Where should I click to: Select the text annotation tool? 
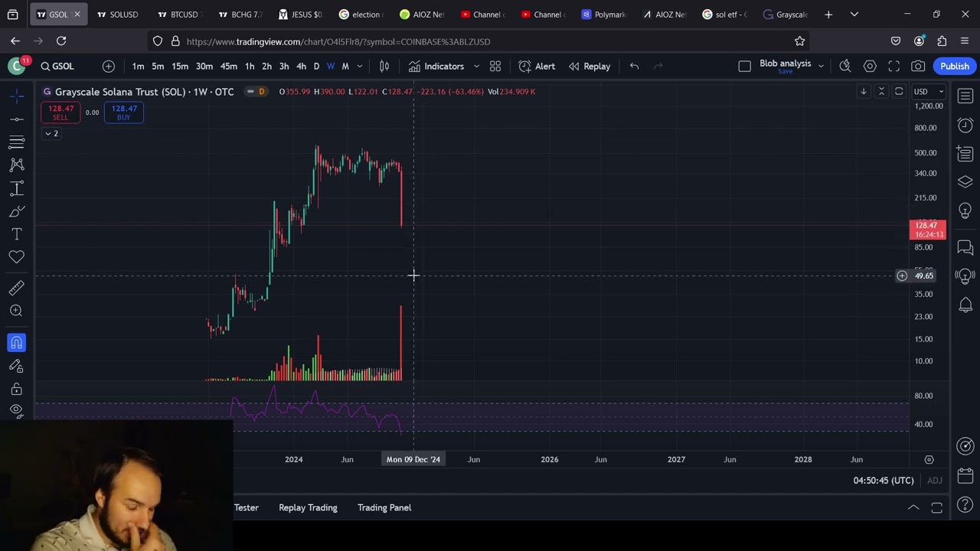point(16,233)
